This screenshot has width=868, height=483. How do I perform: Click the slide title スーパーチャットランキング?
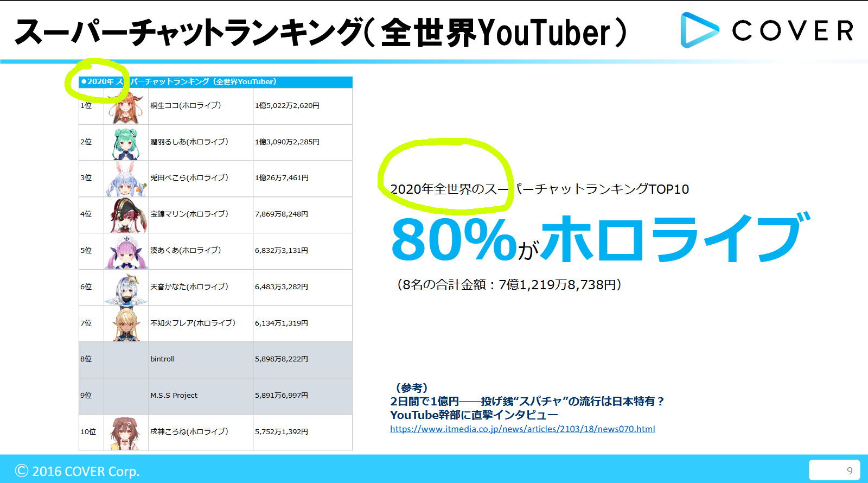(321, 32)
